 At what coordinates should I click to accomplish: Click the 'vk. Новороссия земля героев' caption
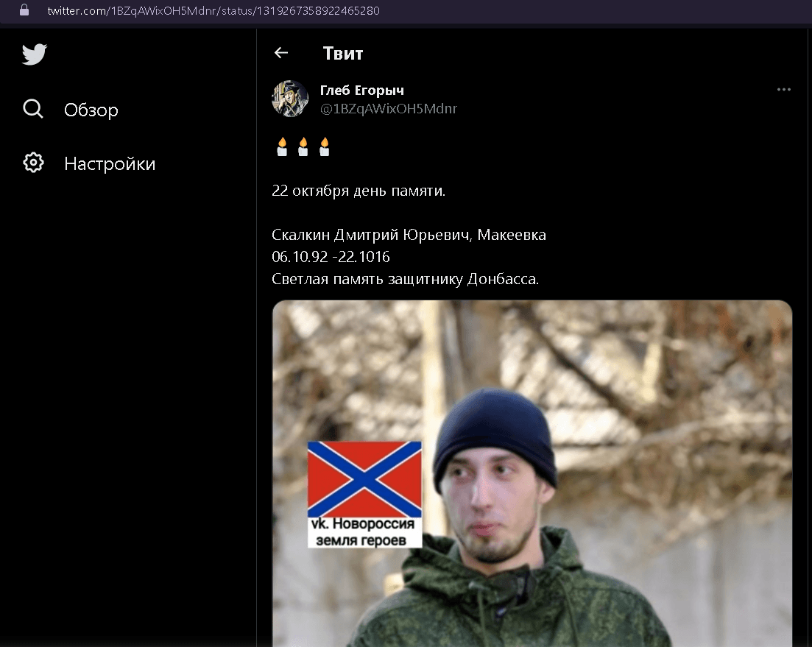364,532
